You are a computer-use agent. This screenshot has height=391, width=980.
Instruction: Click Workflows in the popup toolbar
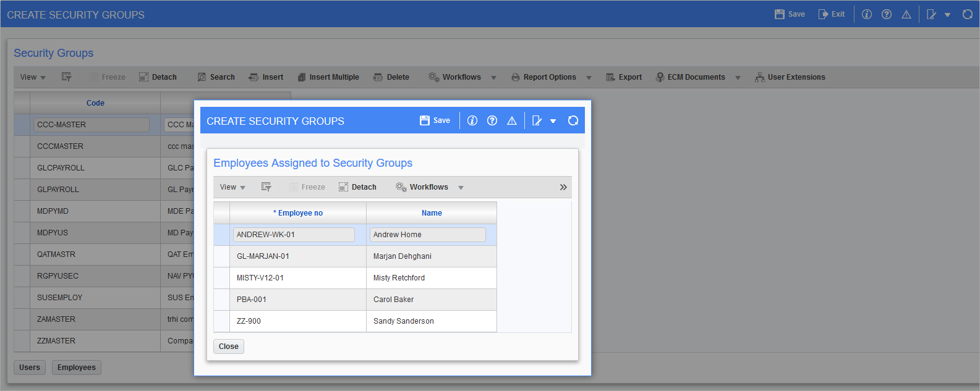click(x=422, y=187)
